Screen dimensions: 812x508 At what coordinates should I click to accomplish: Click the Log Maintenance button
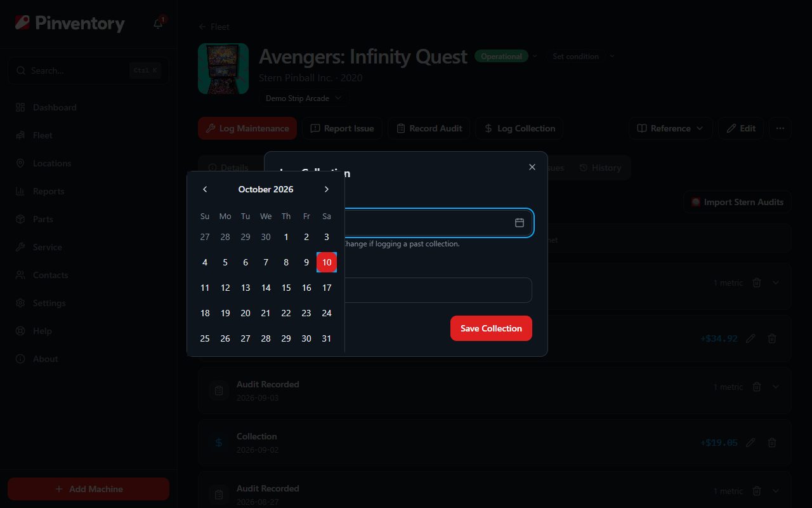point(247,128)
